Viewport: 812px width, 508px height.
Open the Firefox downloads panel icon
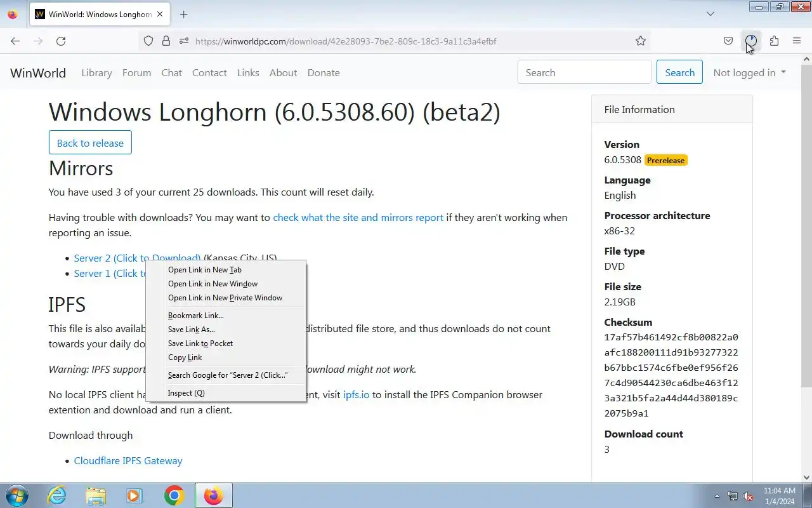pos(751,41)
